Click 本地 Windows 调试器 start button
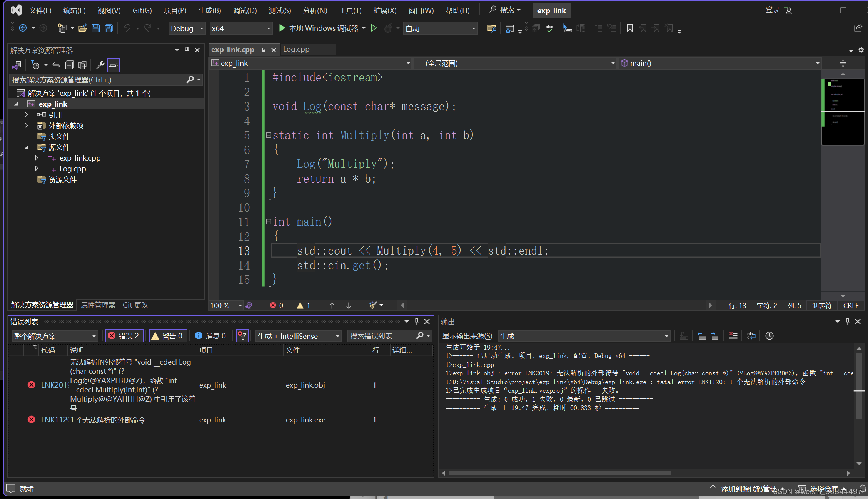 pyautogui.click(x=319, y=28)
